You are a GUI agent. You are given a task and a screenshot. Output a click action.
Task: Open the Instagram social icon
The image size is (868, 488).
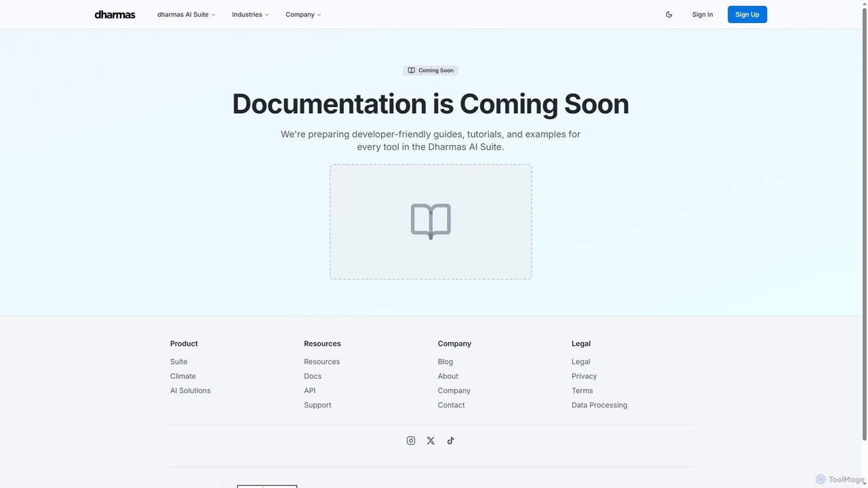411,441
